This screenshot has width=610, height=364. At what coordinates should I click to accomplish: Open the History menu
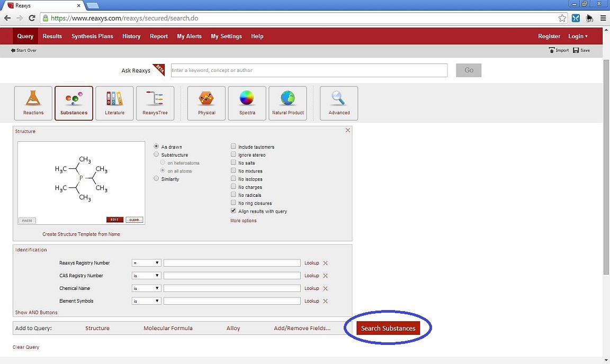[131, 36]
